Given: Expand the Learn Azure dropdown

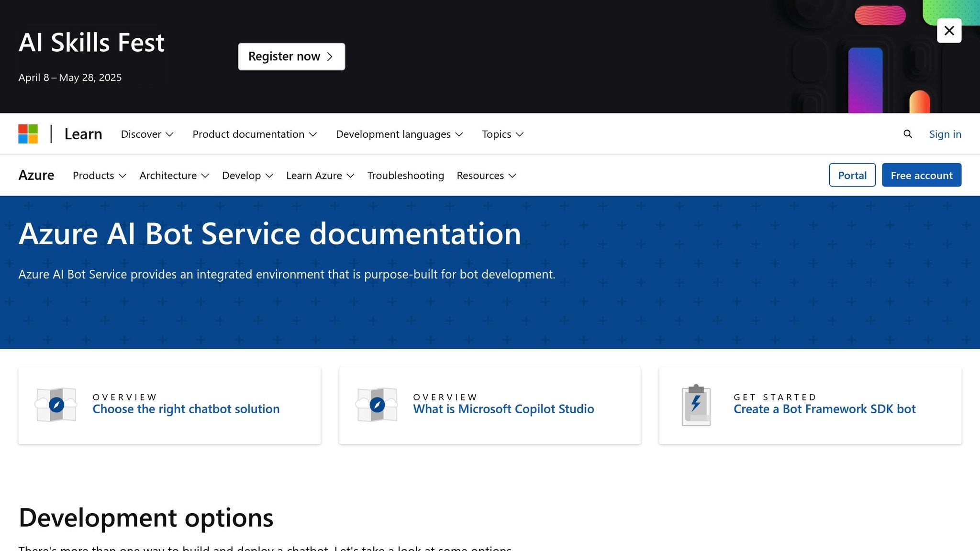Looking at the screenshot, I should click(x=320, y=176).
